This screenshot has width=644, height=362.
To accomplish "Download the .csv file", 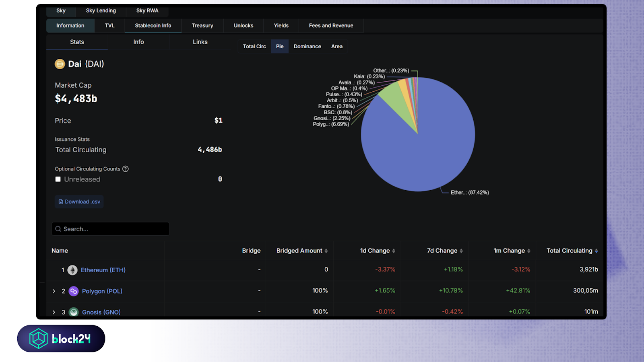I will point(79,202).
